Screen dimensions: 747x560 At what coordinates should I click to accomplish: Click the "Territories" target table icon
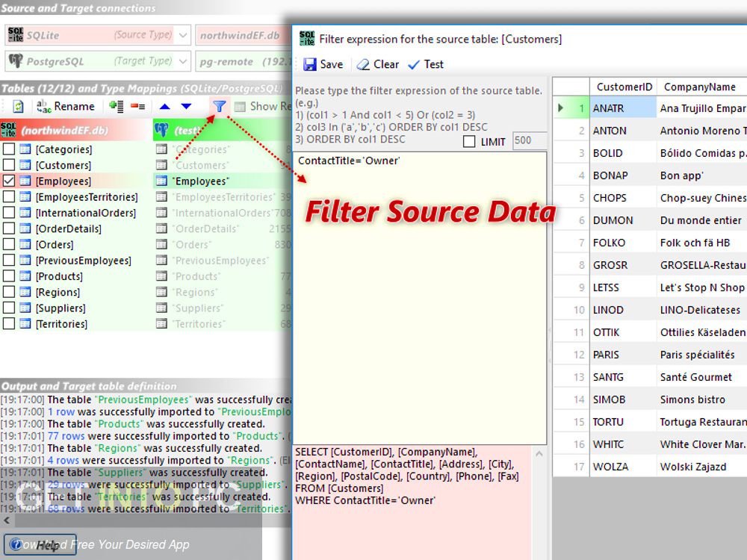coord(161,324)
